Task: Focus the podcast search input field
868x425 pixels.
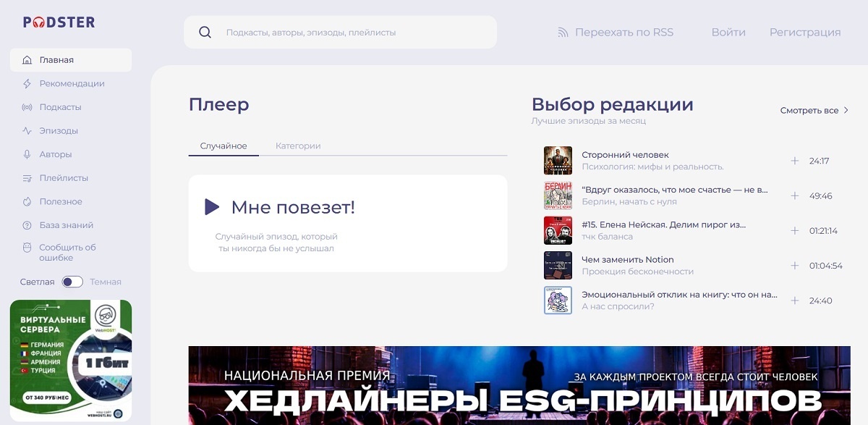Action: [340, 33]
